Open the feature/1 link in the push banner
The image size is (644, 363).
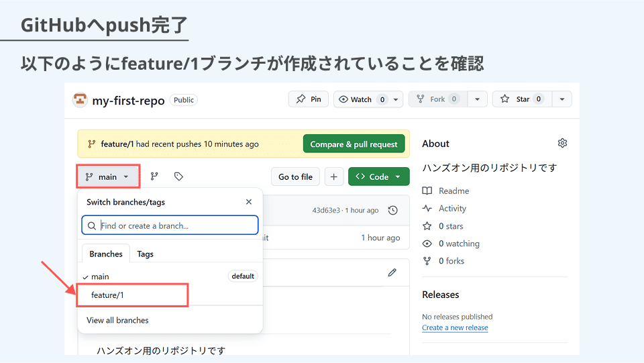point(117,144)
